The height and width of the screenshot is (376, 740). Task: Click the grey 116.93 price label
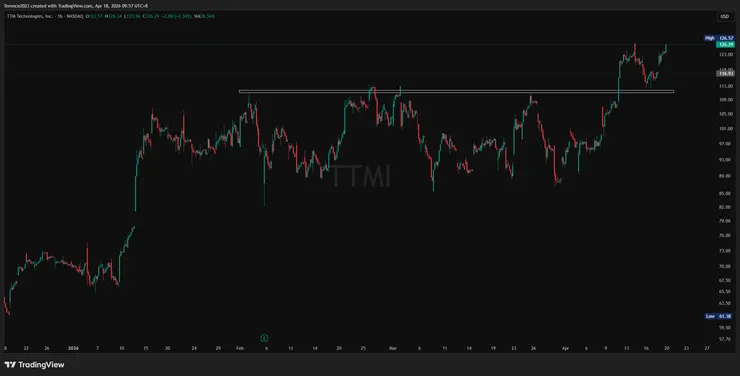[x=725, y=74]
